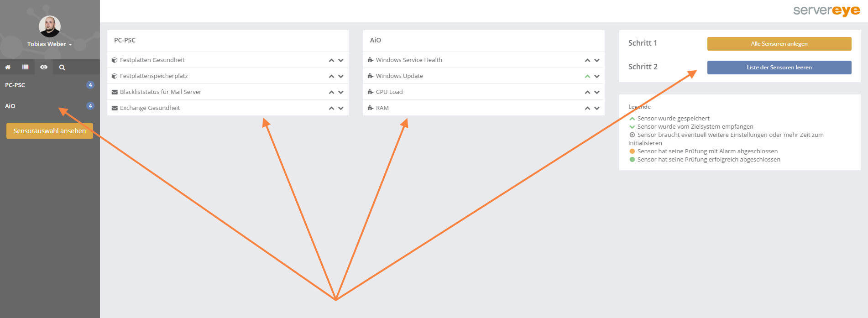The height and width of the screenshot is (318, 868).
Task: Click the Tobias Weber profile avatar
Action: [x=49, y=26]
